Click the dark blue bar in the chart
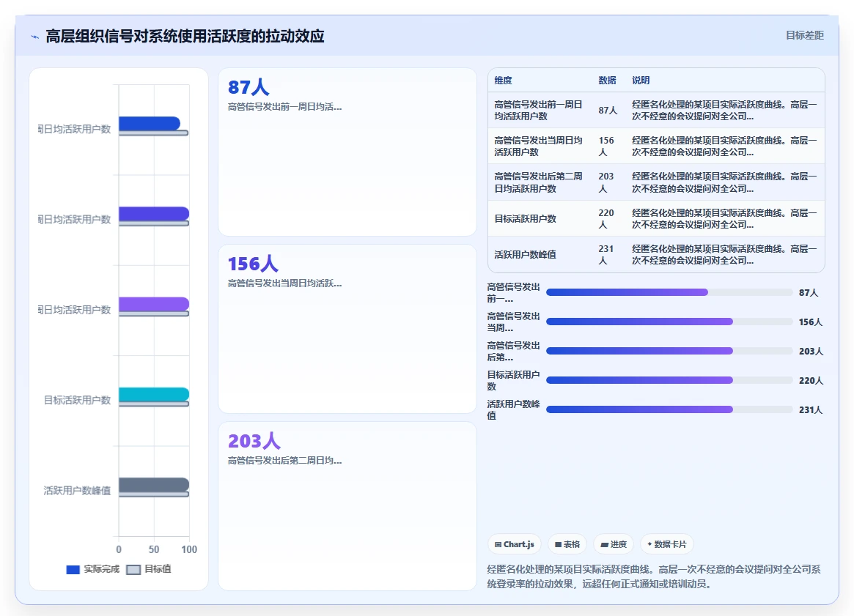 click(x=150, y=124)
